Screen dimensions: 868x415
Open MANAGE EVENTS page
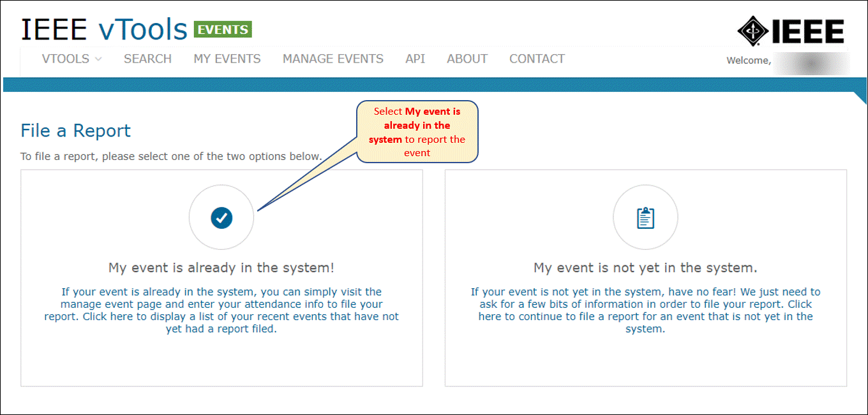tap(333, 59)
